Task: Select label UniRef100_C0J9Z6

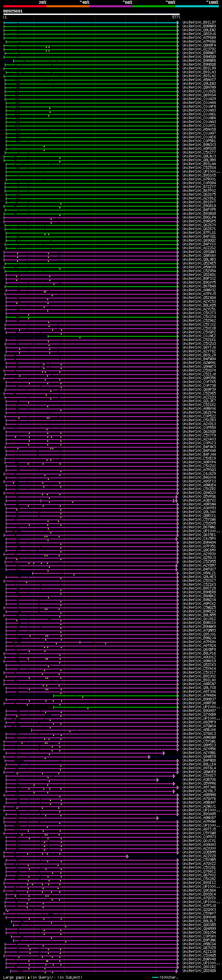Action: (199, 91)
